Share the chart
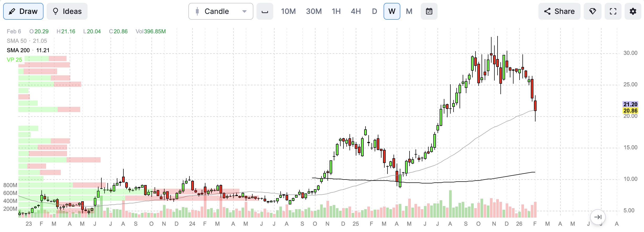The image size is (644, 232). click(x=559, y=11)
